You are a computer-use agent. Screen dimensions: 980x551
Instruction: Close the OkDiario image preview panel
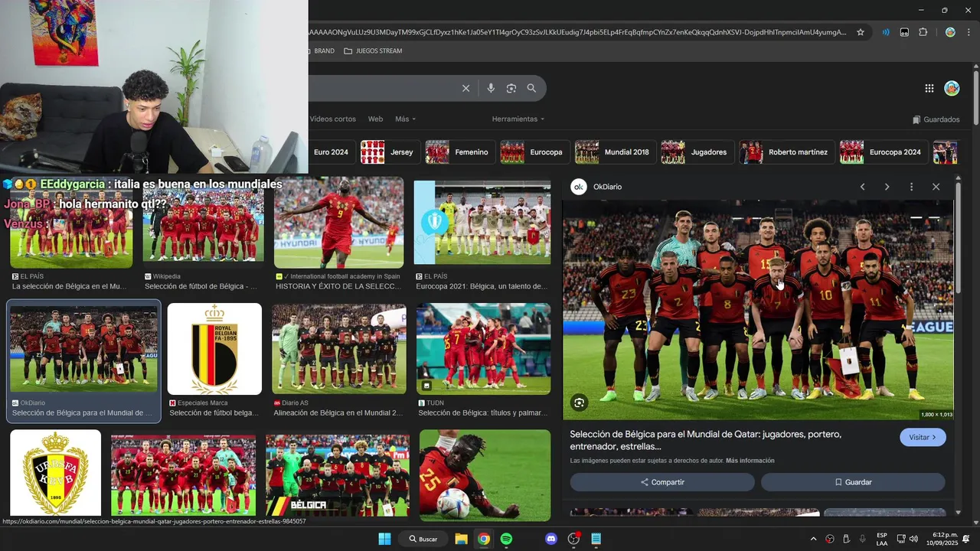[x=936, y=187]
